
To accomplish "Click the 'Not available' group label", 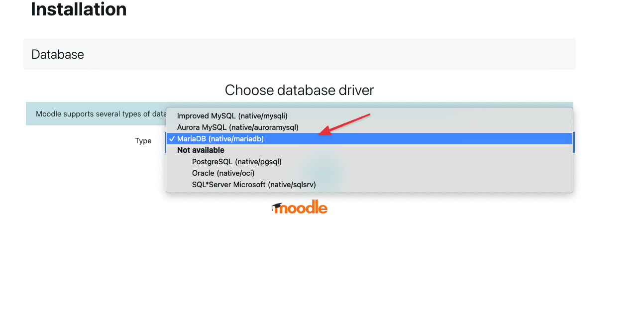I will (x=201, y=150).
